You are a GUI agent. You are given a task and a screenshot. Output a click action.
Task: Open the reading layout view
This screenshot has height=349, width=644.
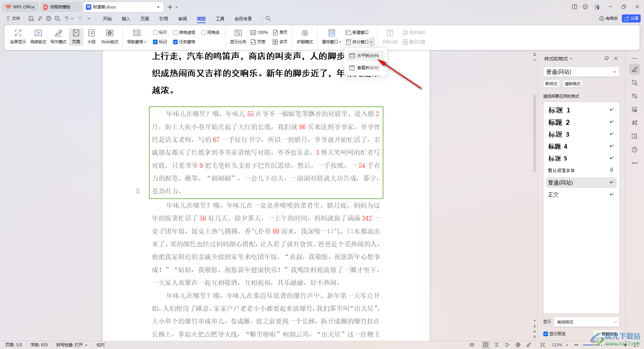tap(38, 37)
